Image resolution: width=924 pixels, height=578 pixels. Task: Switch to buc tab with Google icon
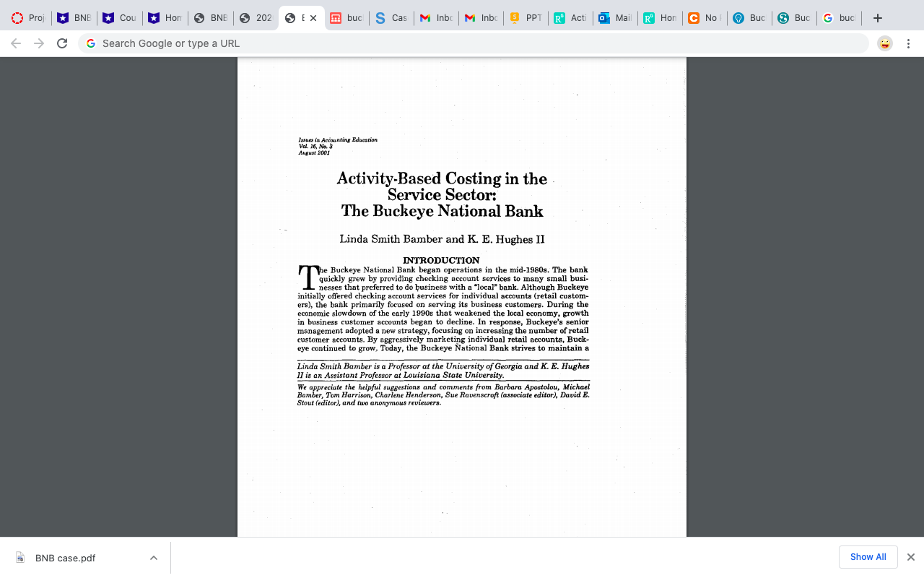pos(840,18)
